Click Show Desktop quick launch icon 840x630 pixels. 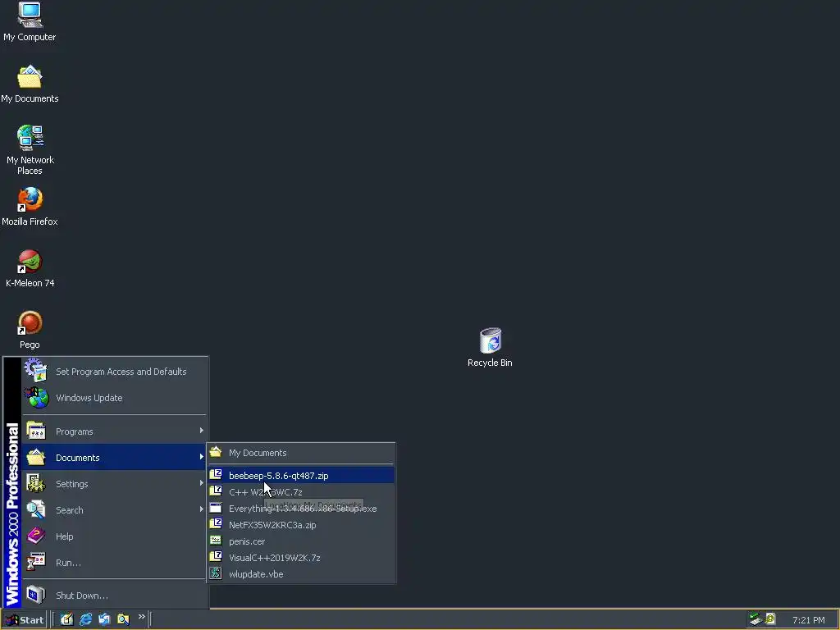(66, 619)
